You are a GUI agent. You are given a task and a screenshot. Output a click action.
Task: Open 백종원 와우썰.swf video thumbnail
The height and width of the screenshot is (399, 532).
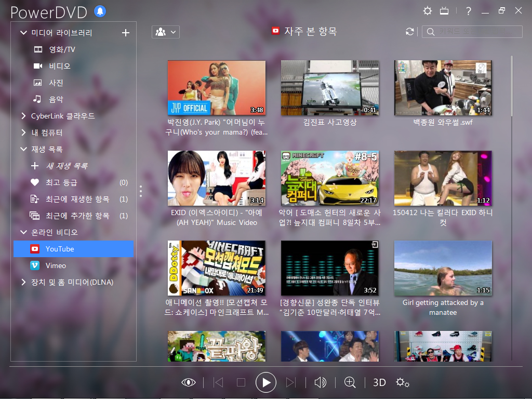443,88
